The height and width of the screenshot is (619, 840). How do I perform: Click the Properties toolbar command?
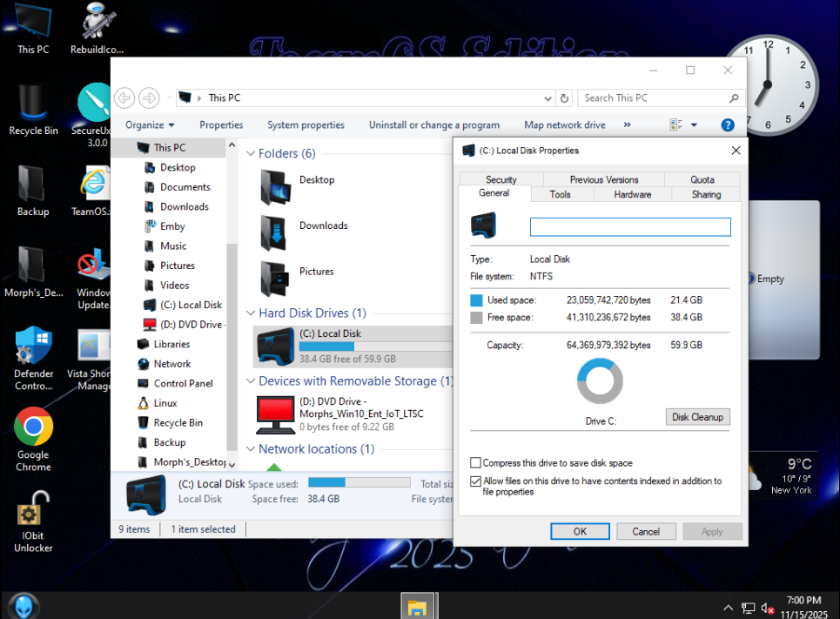(221, 124)
